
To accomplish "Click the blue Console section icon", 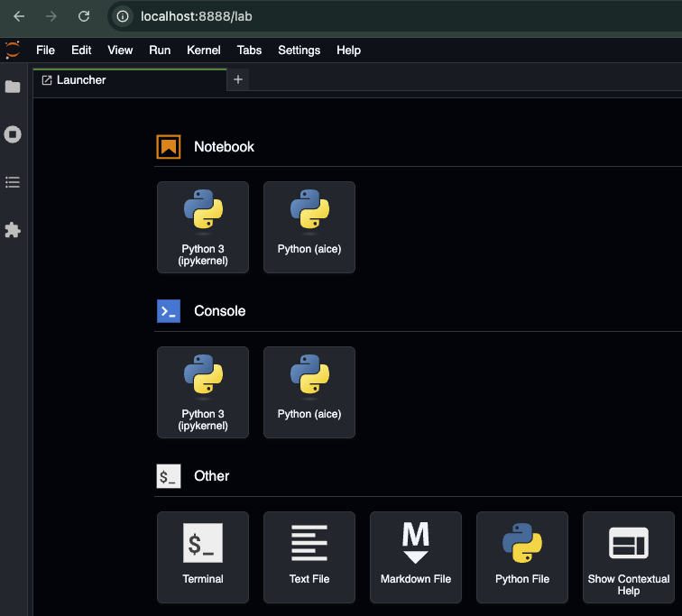I will [x=169, y=311].
